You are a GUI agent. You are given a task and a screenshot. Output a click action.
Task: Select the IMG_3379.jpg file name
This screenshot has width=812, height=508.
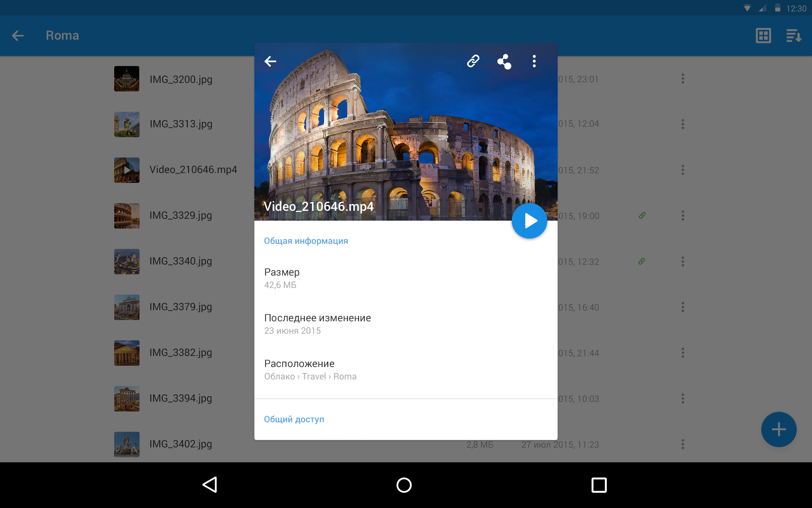[x=181, y=307]
